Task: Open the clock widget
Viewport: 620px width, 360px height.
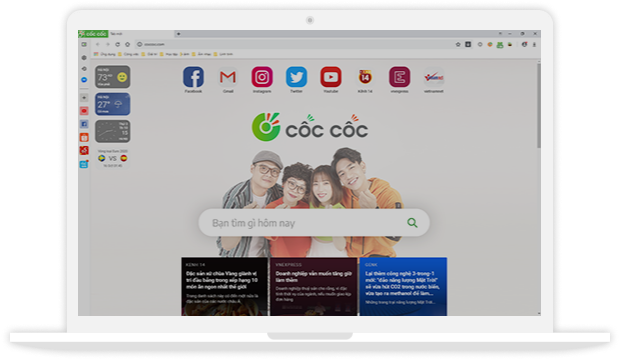Action: coord(113,131)
